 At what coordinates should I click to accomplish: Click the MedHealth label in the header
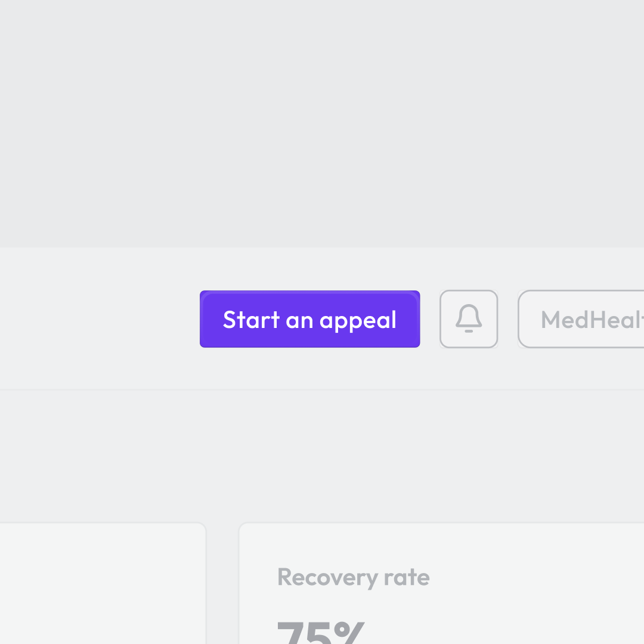coord(593,320)
